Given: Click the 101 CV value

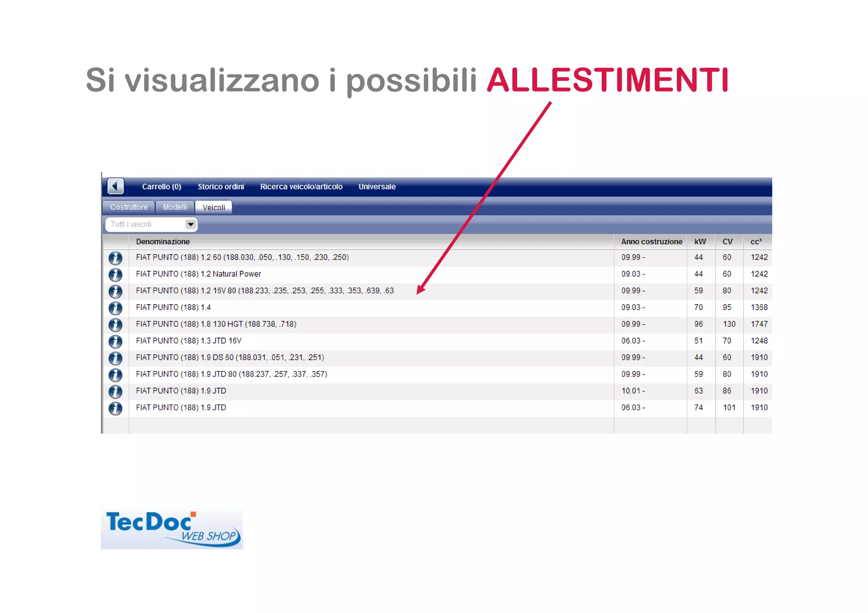Looking at the screenshot, I should (729, 408).
